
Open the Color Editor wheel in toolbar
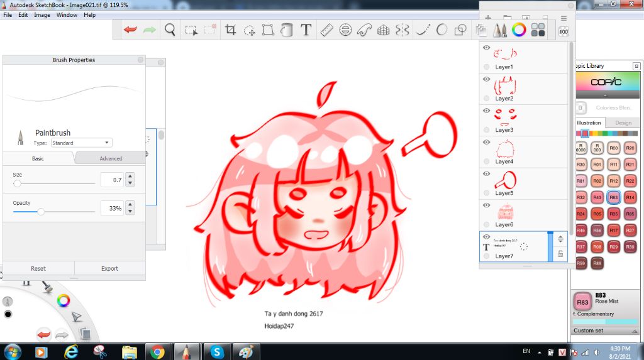tap(519, 30)
